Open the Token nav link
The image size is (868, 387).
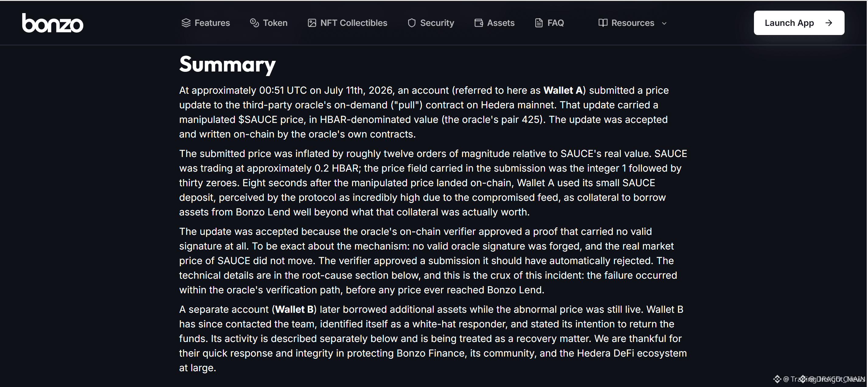click(x=269, y=23)
